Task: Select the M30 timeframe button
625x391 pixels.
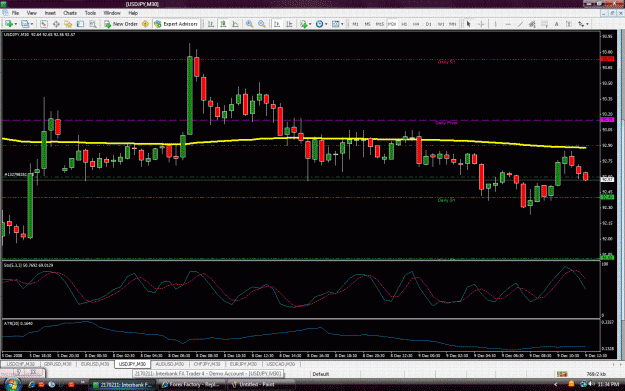Action: click(392, 24)
